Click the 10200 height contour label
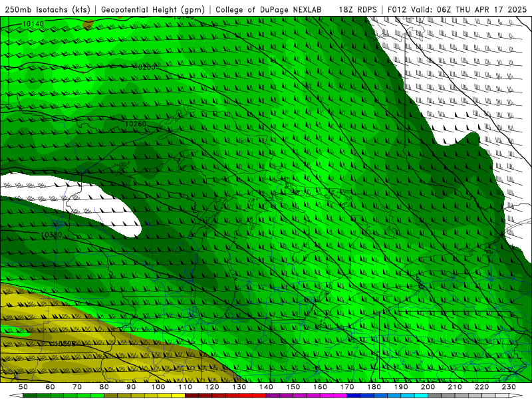This screenshot has height=399, width=532. pos(144,67)
